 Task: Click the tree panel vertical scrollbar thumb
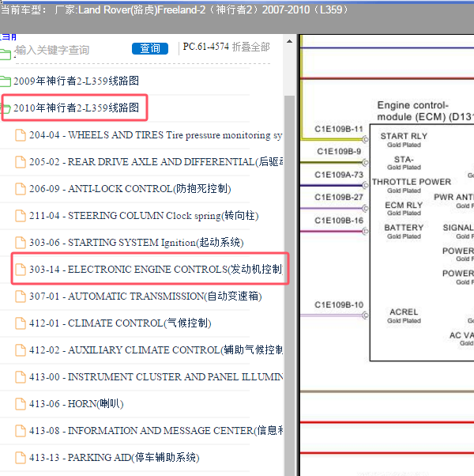(x=290, y=285)
